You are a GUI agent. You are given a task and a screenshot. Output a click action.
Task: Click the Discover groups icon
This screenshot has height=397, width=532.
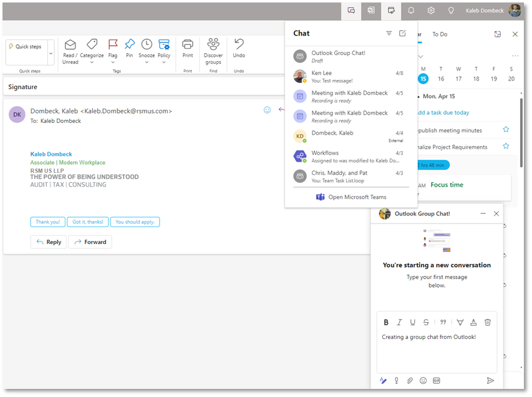click(213, 51)
